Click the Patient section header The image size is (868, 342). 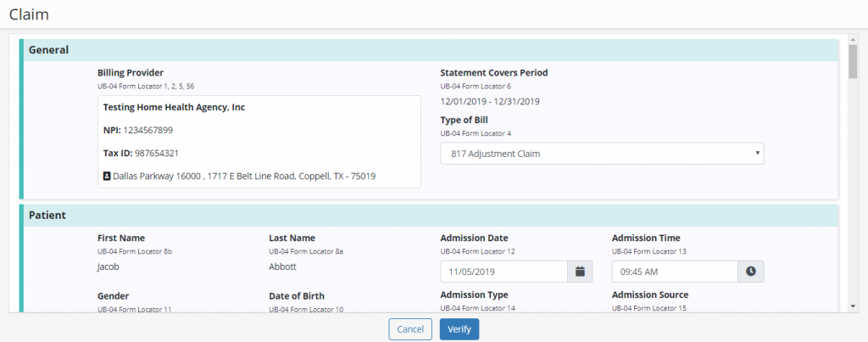click(47, 216)
